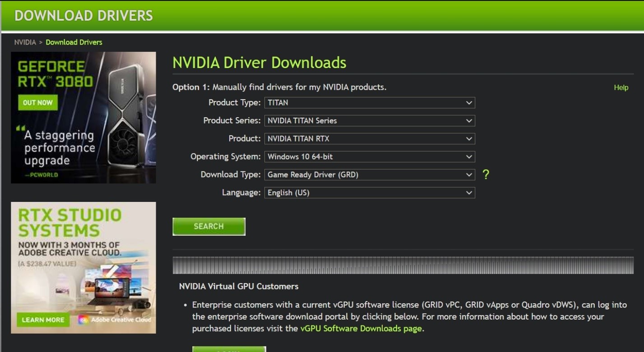
Task: Change the Operating System selection
Action: click(369, 157)
